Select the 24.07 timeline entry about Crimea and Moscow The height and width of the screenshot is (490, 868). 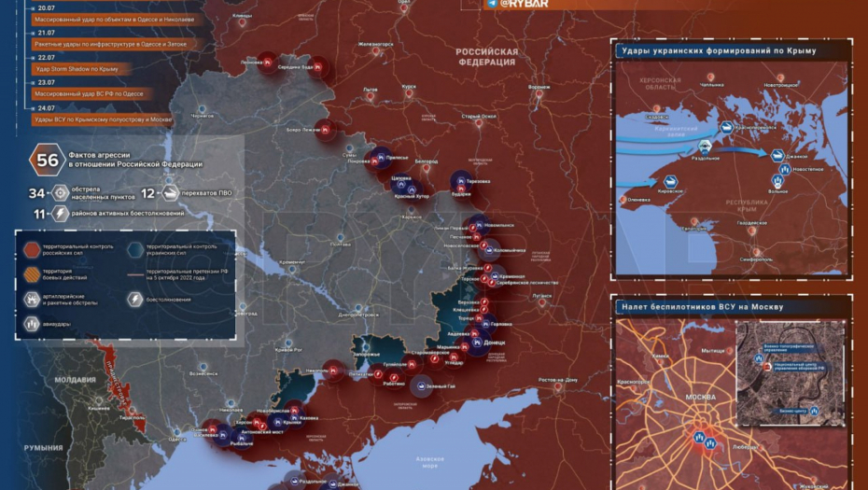[x=91, y=120]
